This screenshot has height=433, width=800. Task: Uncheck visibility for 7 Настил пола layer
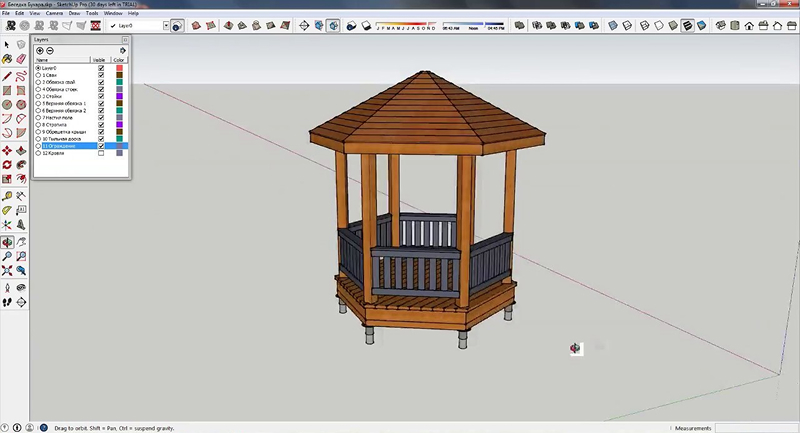(x=101, y=117)
